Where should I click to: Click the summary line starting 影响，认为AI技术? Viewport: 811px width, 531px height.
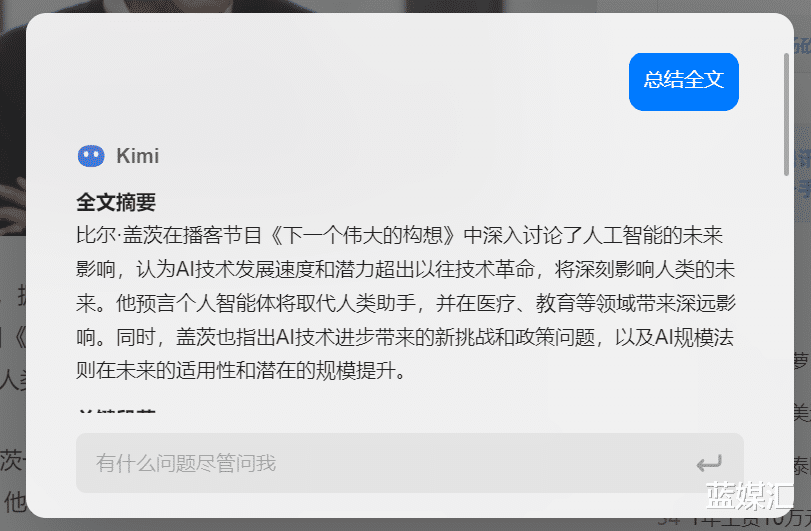406,269
